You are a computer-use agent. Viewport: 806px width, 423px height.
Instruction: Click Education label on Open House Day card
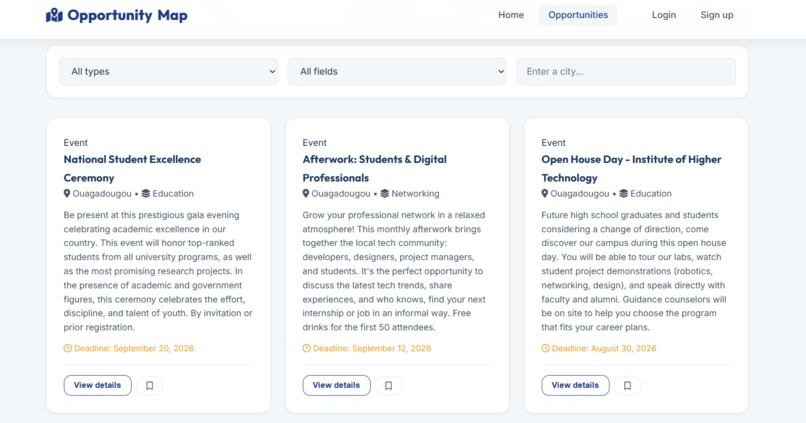pos(651,194)
